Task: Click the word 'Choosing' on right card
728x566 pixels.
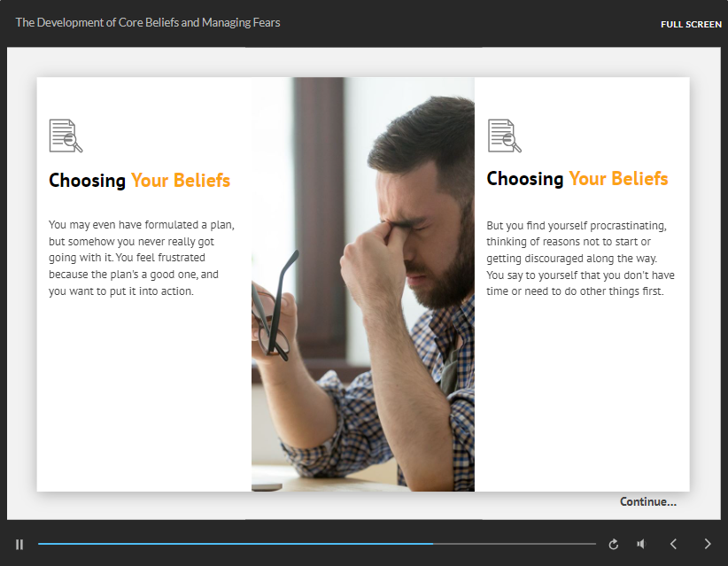Action: point(525,179)
